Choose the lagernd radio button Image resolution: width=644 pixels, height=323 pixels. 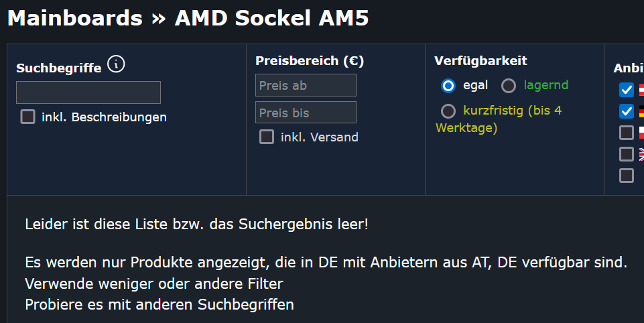[x=509, y=86]
